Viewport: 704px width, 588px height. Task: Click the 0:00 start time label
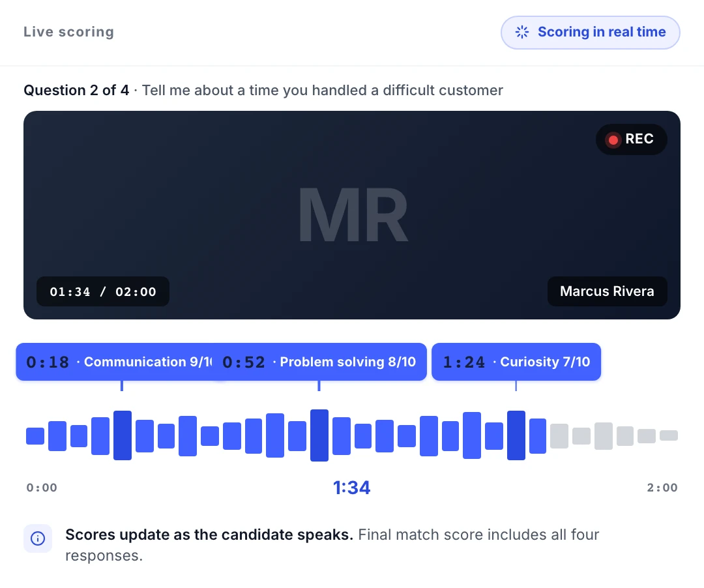coord(42,488)
